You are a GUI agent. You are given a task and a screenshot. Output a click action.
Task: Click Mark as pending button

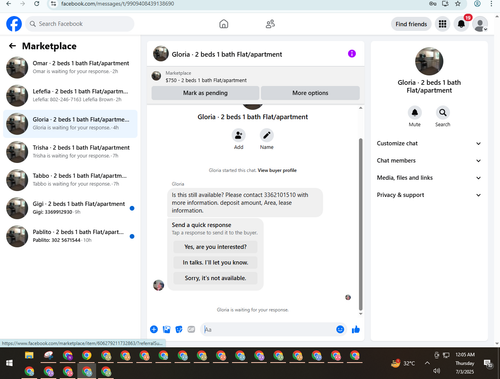(205, 93)
